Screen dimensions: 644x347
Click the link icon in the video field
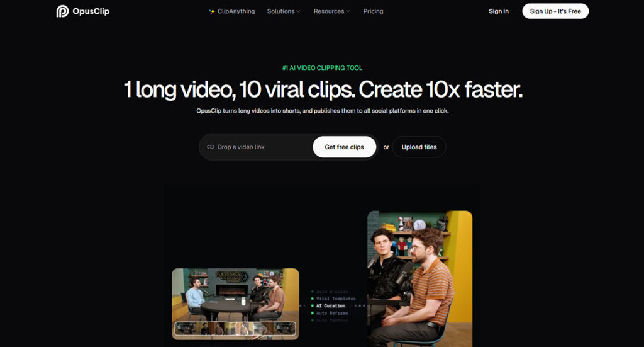point(210,147)
